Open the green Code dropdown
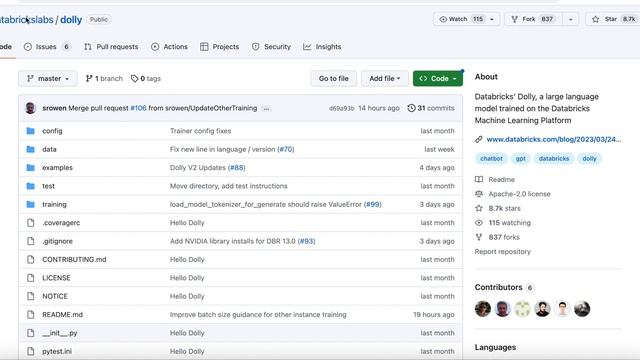640x360 pixels. pos(438,78)
